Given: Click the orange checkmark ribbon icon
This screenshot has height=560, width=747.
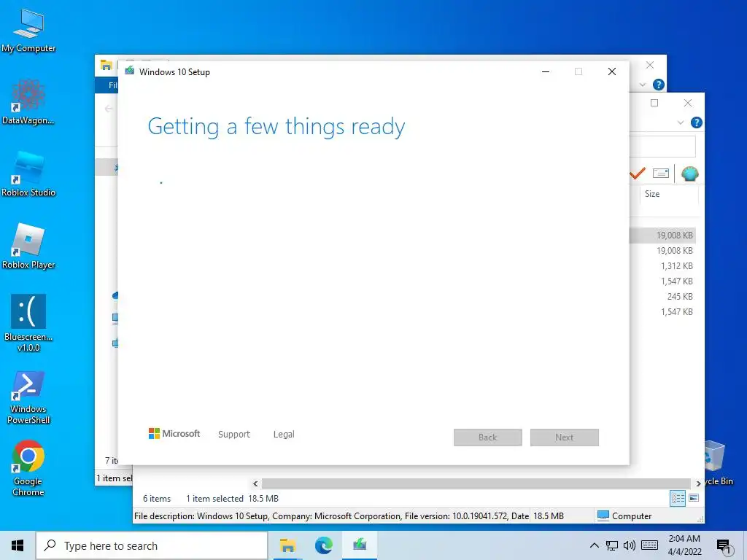Looking at the screenshot, I should click(x=637, y=173).
